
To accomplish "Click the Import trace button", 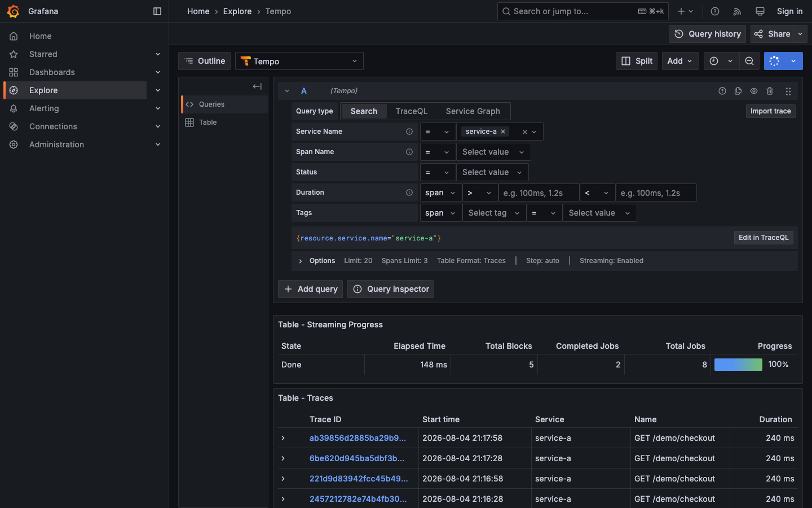I will 770,111.
